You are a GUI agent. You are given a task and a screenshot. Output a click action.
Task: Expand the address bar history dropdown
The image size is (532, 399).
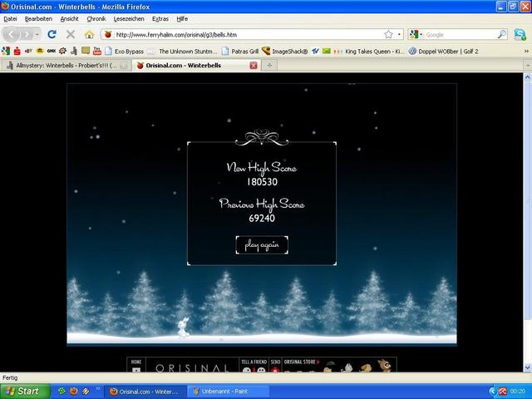click(x=399, y=34)
